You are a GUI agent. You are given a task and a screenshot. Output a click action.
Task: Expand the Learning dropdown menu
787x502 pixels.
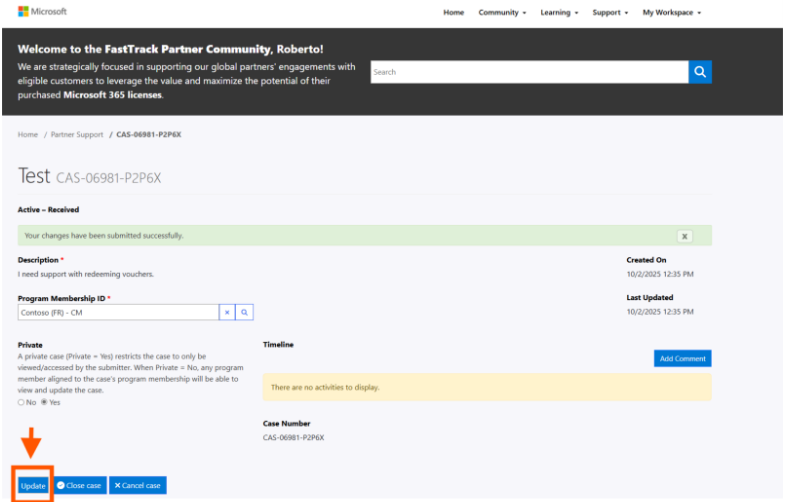pyautogui.click(x=560, y=13)
